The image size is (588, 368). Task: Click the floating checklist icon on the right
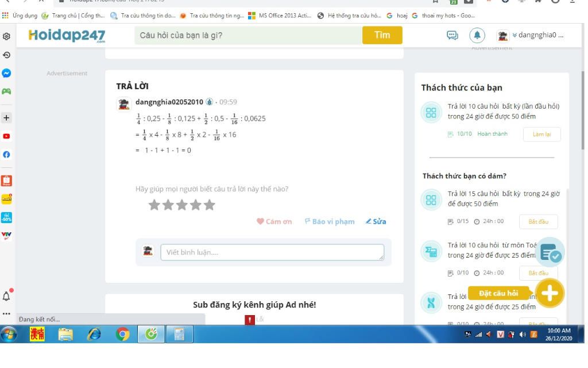tap(550, 253)
